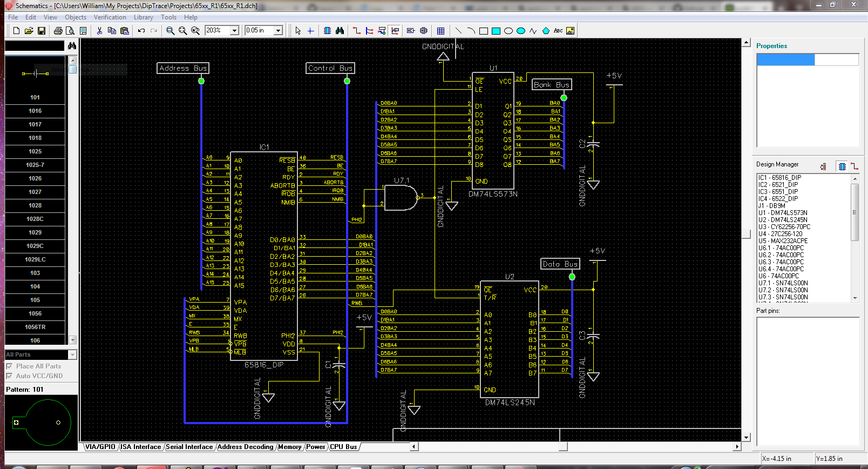The width and height of the screenshot is (868, 469).
Task: Click the Place Wire tool icon
Action: [x=357, y=31]
